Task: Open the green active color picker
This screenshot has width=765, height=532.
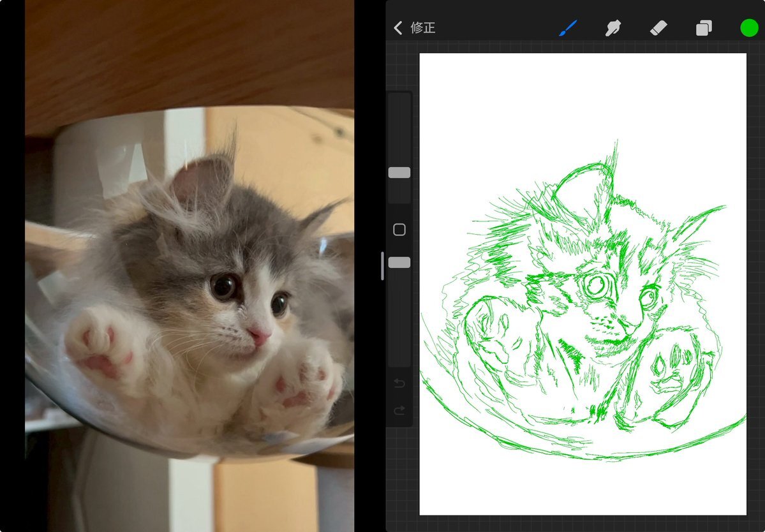Action: point(749,28)
